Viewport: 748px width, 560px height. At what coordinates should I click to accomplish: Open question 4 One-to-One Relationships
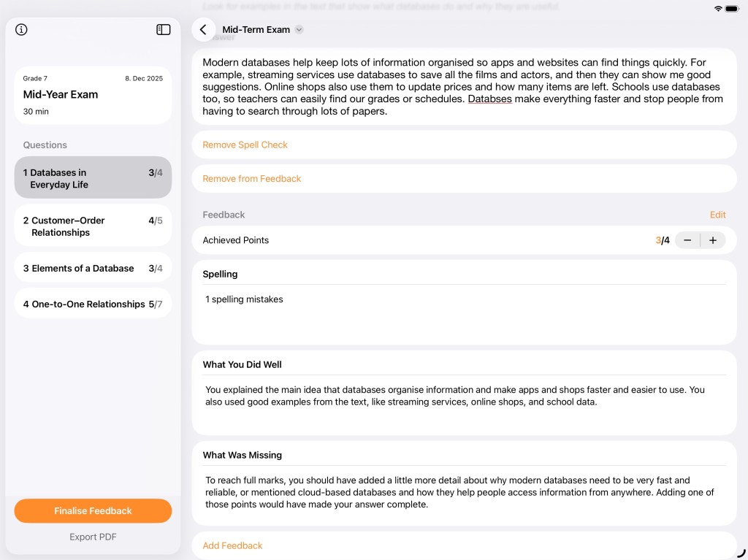coord(93,304)
